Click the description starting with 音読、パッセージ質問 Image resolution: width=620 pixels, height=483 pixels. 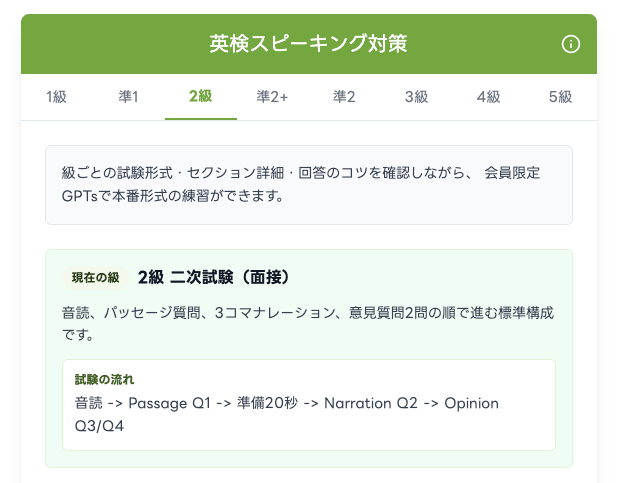pos(308,323)
